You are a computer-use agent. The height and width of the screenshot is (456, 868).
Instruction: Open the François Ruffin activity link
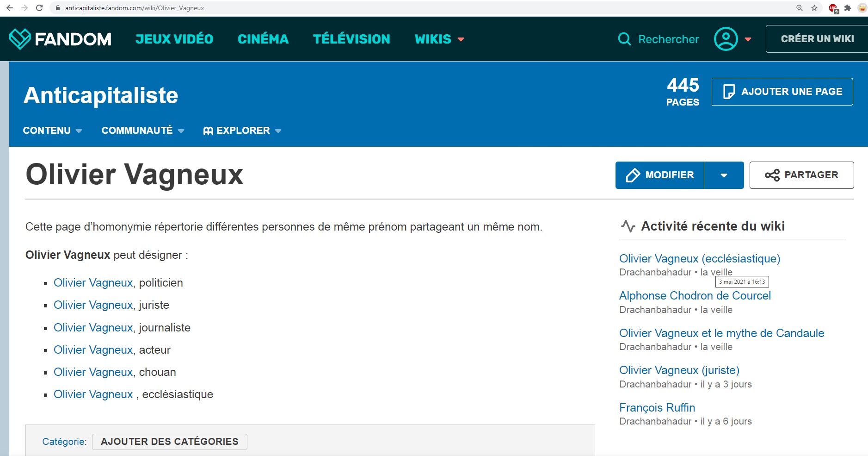tap(657, 407)
